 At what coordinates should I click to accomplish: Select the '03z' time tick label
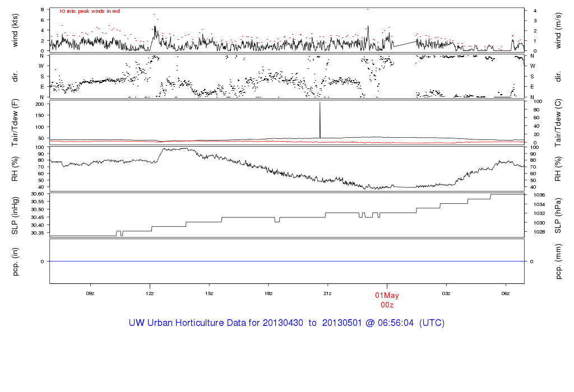[446, 293]
